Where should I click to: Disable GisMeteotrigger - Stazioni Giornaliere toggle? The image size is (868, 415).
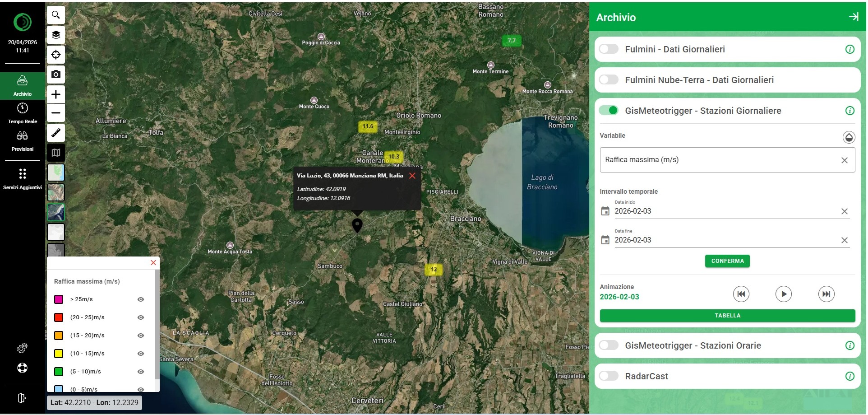click(x=609, y=111)
